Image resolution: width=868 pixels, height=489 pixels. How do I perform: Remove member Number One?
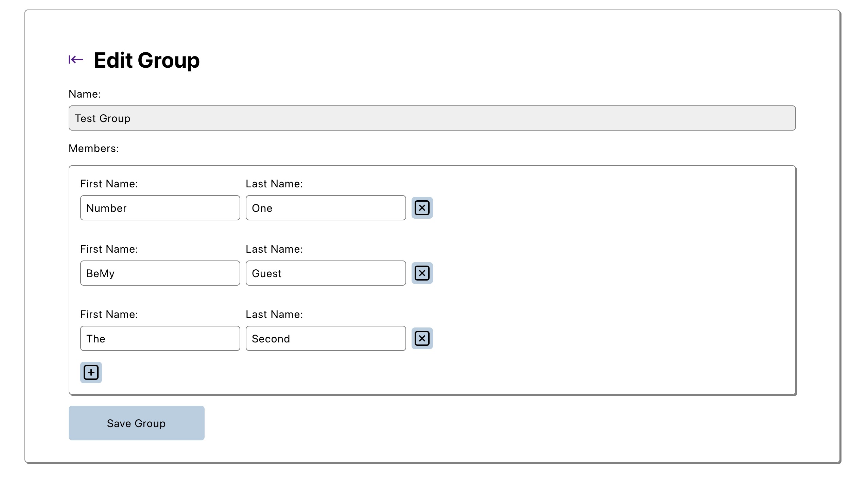click(422, 208)
